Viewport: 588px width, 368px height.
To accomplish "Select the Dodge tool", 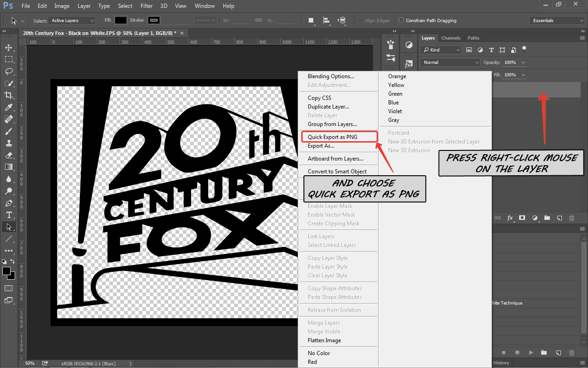I will click(x=9, y=191).
